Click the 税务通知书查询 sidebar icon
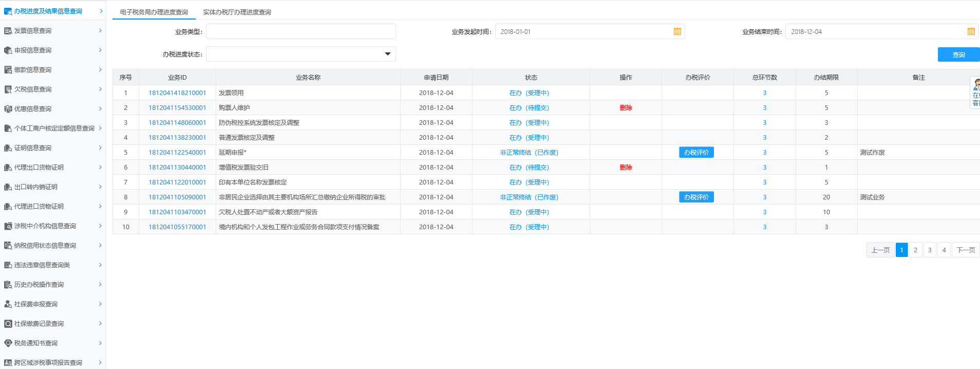The image size is (980, 369). click(x=8, y=343)
